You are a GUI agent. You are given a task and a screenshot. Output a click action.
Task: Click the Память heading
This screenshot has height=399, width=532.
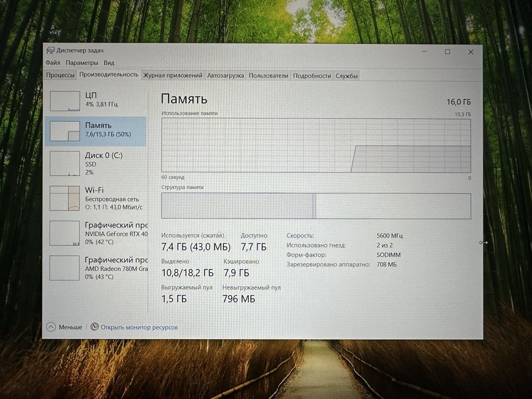pos(184,99)
